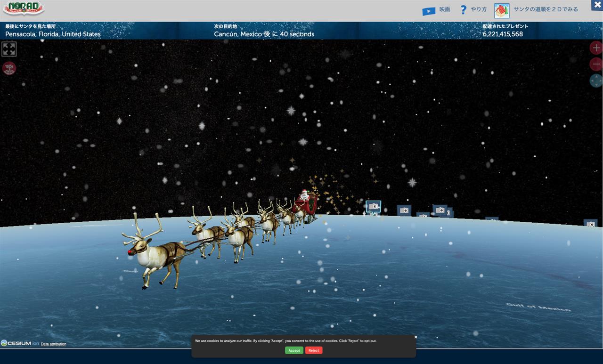
Task: Click the teal four-arrow pan control
Action: [596, 81]
